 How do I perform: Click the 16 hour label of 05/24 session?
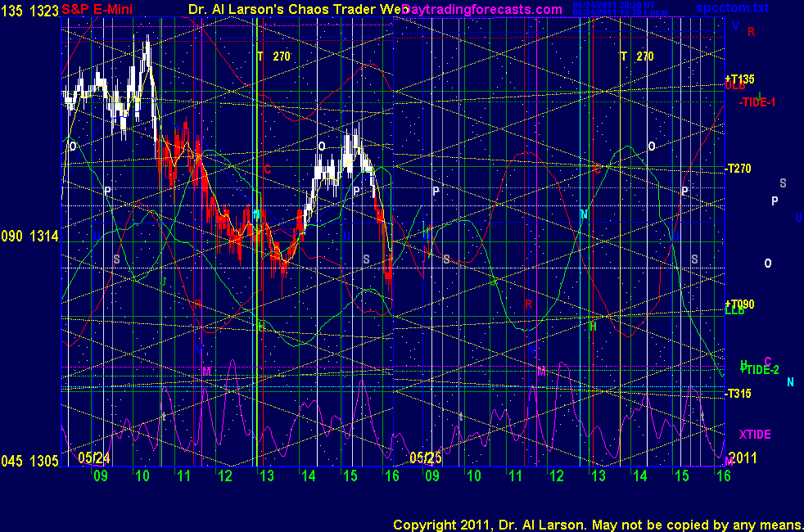391,476
